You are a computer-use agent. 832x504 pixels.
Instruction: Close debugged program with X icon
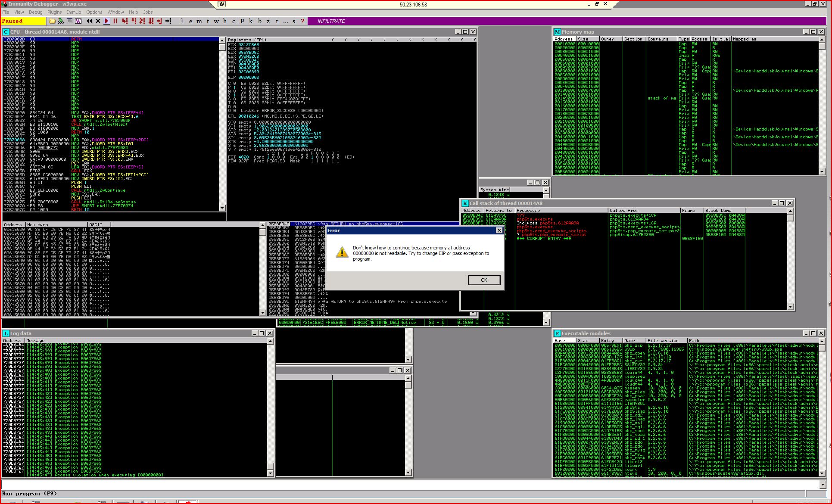[x=98, y=21]
